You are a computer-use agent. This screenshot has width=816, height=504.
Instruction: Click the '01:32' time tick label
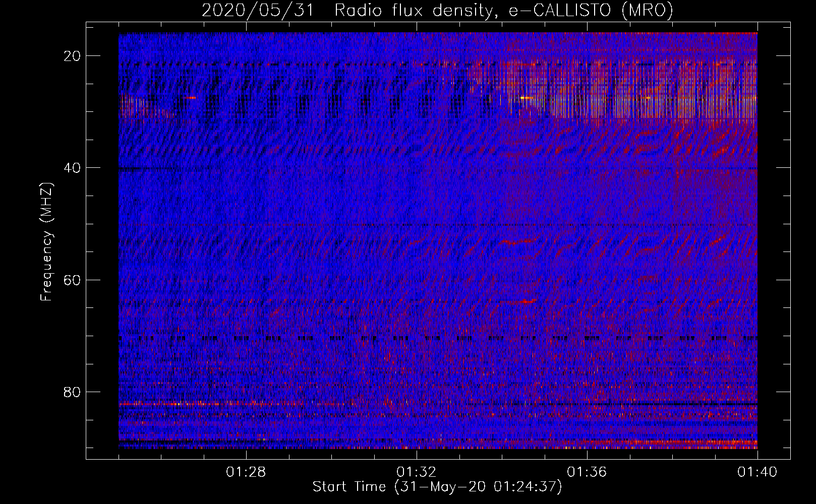pyautogui.click(x=417, y=472)
